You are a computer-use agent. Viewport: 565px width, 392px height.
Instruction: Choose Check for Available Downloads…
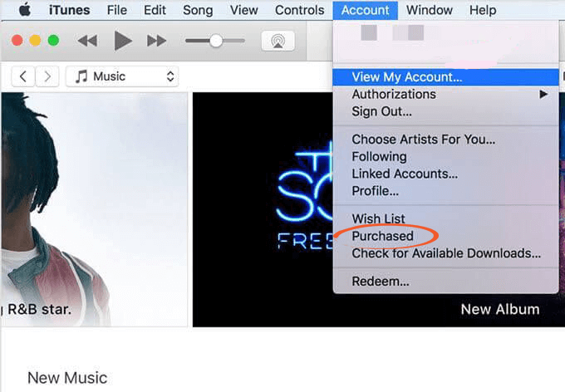(445, 253)
